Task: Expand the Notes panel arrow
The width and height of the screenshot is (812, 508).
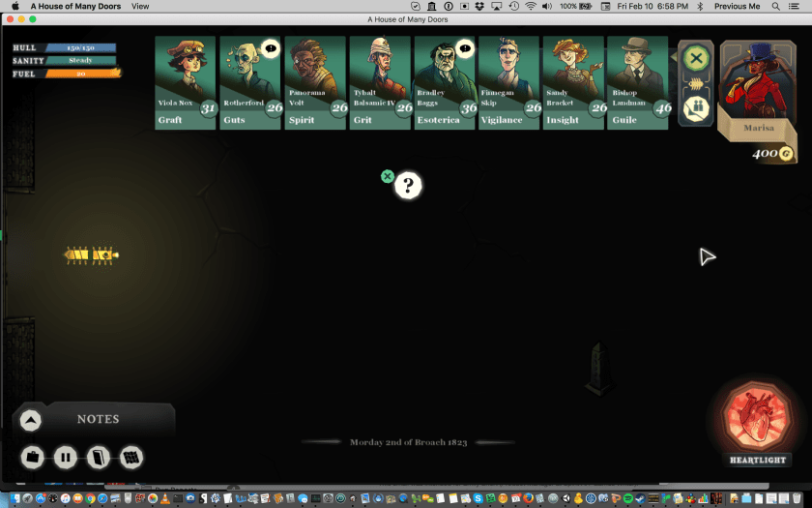Action: [x=31, y=420]
